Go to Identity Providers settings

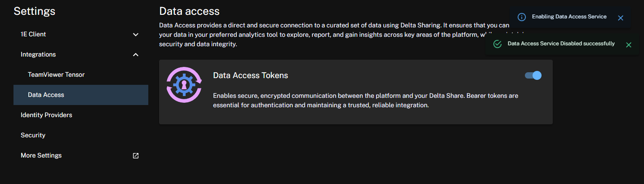coord(46,115)
